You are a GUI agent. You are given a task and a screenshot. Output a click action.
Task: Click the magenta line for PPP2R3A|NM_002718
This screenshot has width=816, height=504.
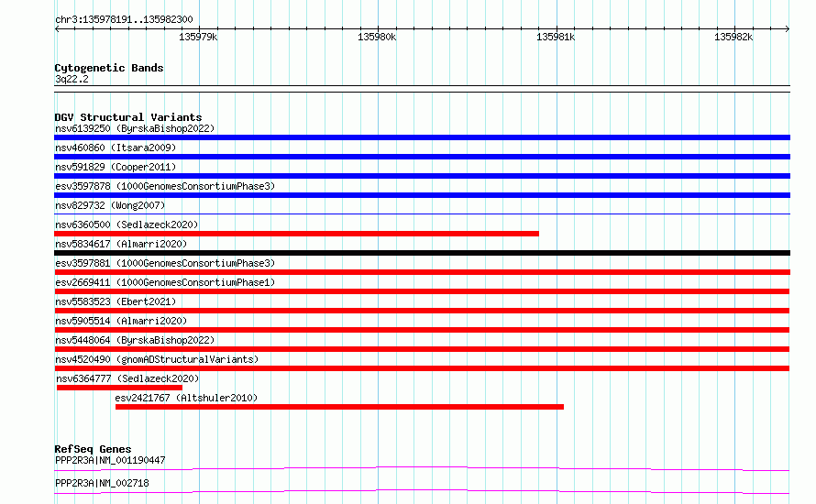pos(422,491)
